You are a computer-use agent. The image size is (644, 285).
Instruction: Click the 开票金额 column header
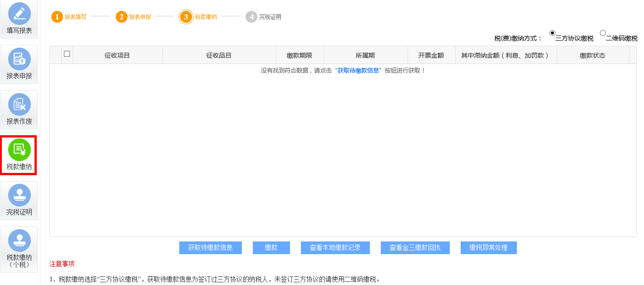point(431,55)
